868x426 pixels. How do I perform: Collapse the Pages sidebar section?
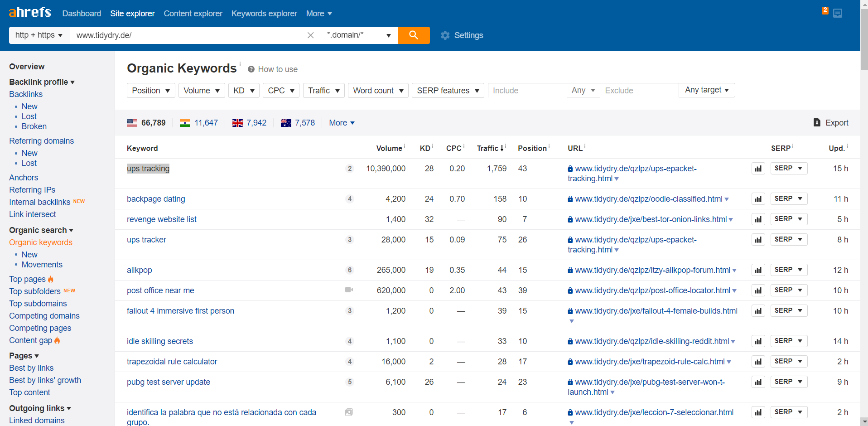(24, 356)
